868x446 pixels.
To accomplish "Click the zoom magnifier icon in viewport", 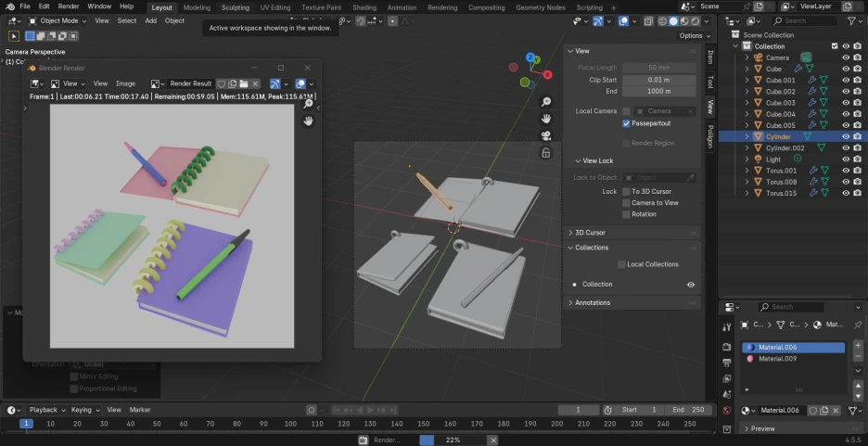I will [x=547, y=102].
